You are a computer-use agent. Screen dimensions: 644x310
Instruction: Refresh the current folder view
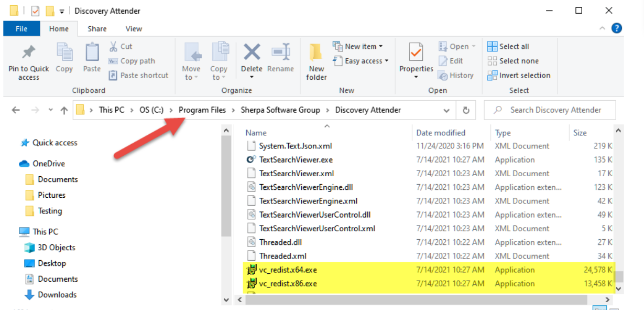click(465, 110)
